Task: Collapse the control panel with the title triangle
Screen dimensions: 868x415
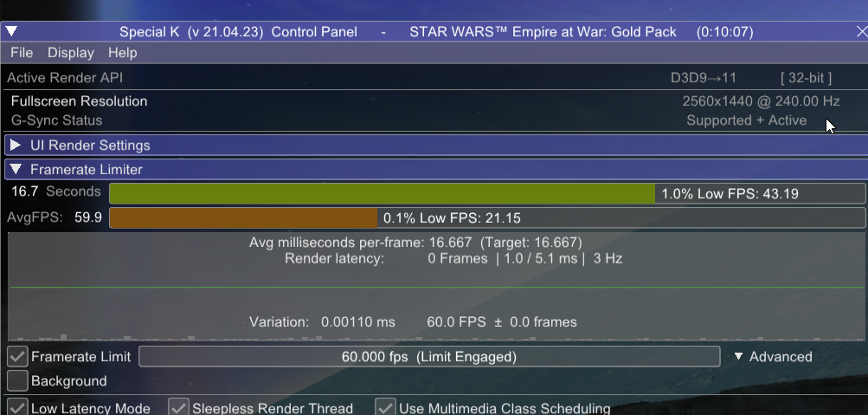Action: pos(11,31)
